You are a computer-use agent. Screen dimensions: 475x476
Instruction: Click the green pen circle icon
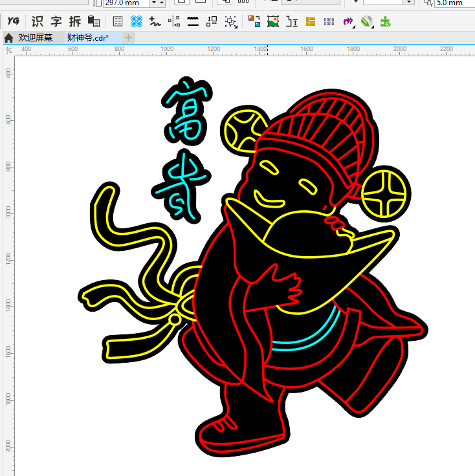(367, 22)
